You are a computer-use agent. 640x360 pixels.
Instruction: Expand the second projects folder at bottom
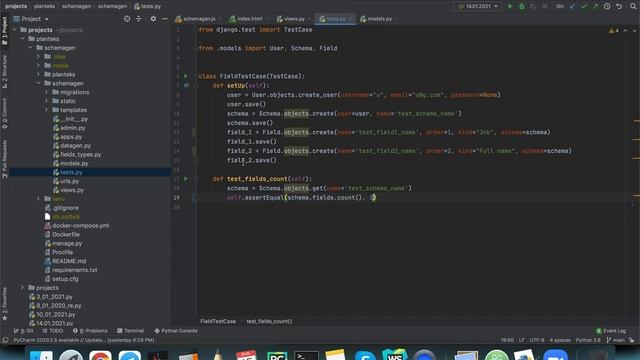tap(22, 287)
